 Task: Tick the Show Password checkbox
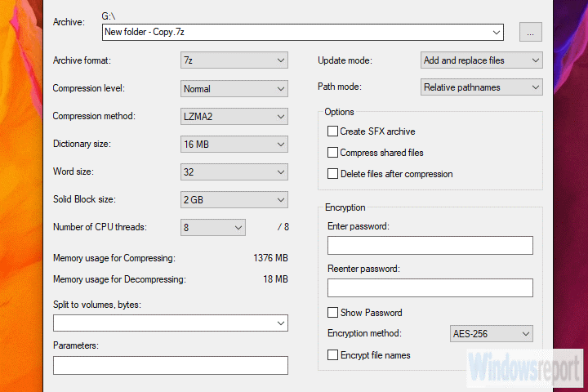point(332,313)
